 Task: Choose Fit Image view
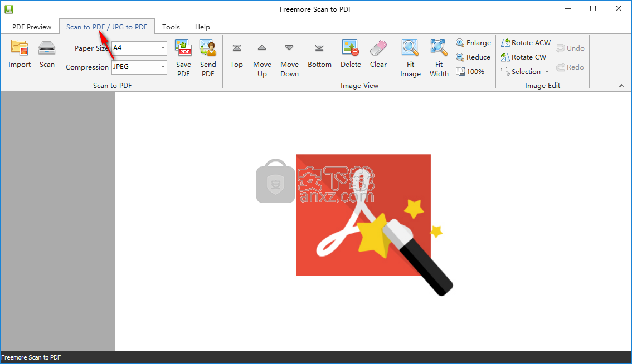[410, 58]
